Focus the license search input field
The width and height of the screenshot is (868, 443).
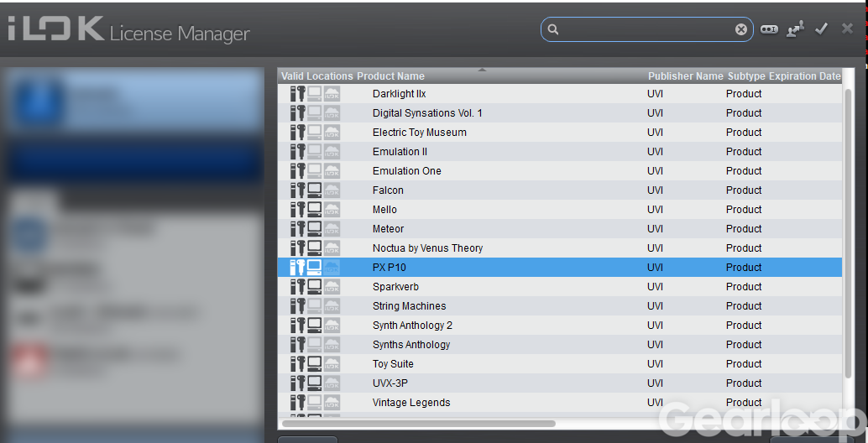coord(646,29)
